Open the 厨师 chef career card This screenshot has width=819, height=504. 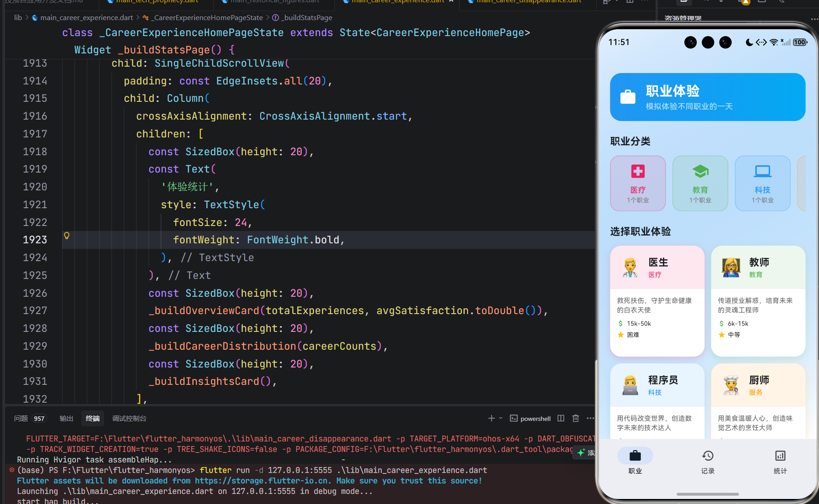coord(758,401)
